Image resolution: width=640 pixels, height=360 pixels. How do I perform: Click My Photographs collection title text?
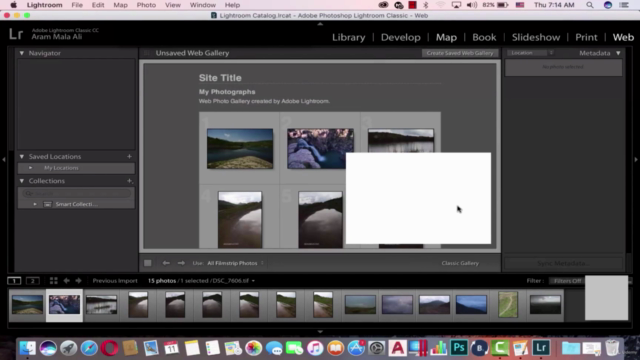(227, 92)
